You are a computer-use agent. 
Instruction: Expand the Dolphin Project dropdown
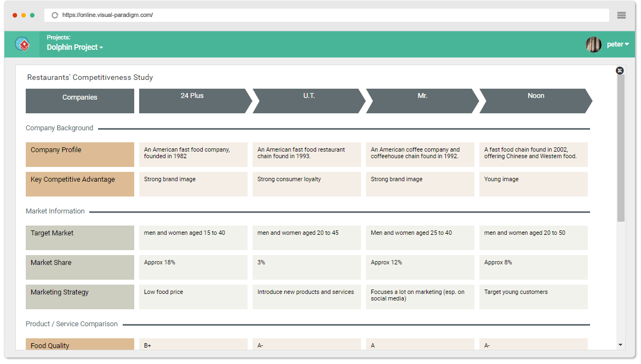coord(75,47)
